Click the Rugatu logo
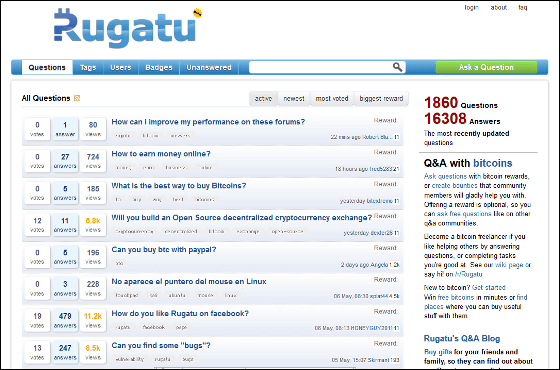Image resolution: width=560 pixels, height=370 pixels. tap(128, 28)
